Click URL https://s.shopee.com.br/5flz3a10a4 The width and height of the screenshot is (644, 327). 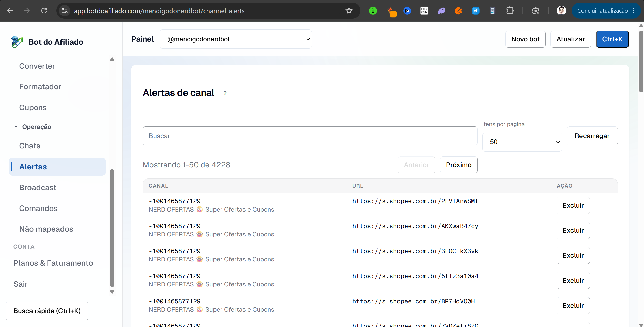415,276
